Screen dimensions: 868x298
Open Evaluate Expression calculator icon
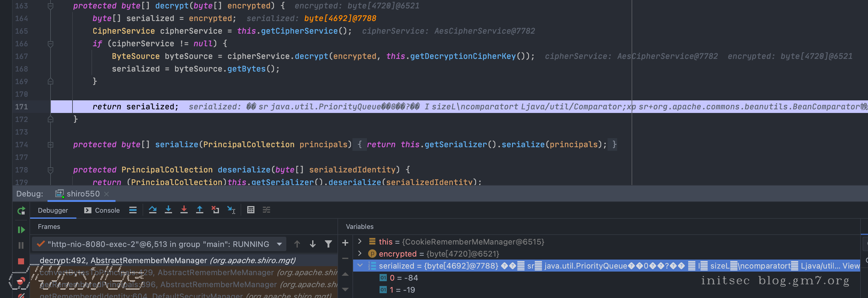tap(251, 210)
